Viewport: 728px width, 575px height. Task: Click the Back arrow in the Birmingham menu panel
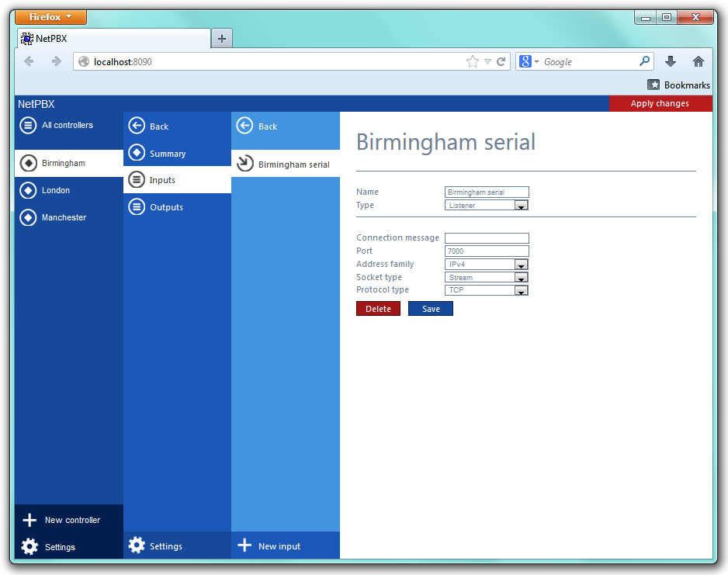137,126
